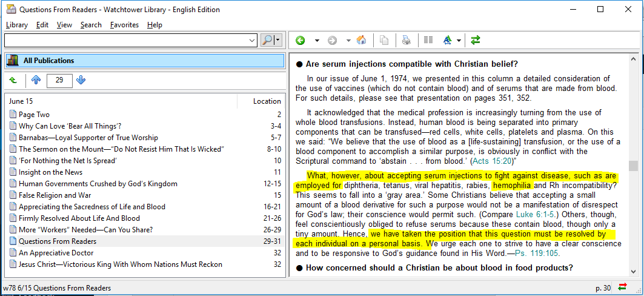
Task: Open the search box history dropdown
Action: pyautogui.click(x=253, y=41)
